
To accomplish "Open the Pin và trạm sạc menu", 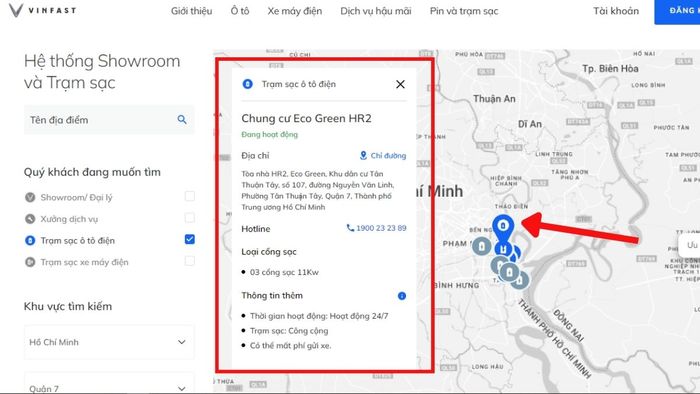I will [464, 11].
